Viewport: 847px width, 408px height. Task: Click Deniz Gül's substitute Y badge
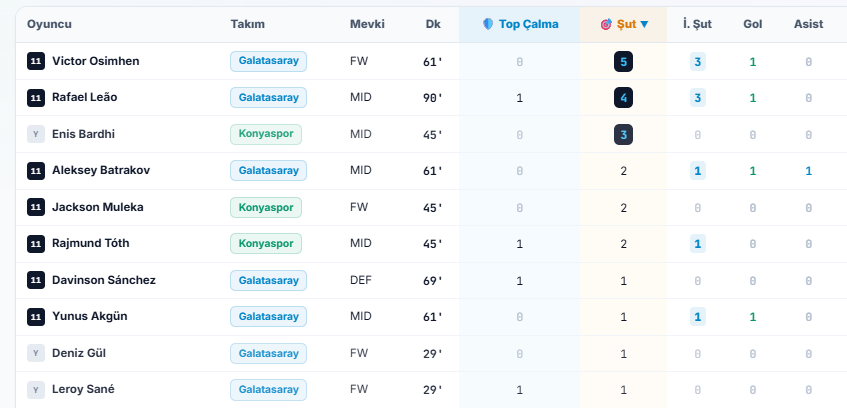coord(36,353)
